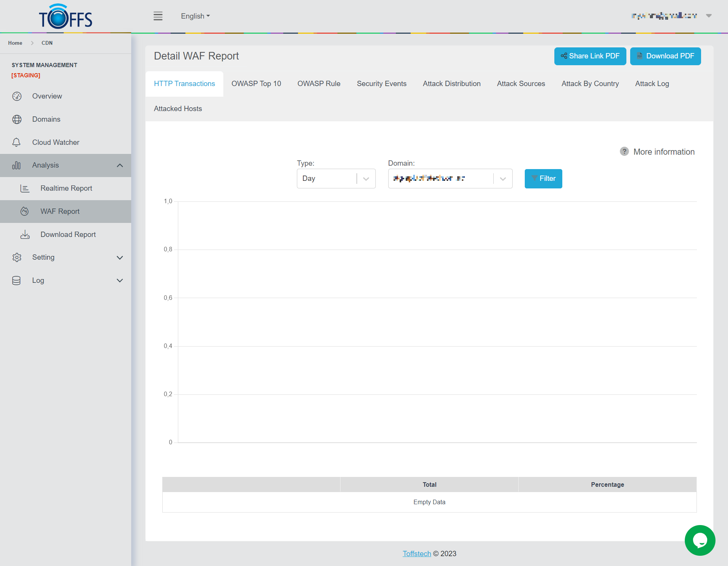Expand the Setting menu section
Screen dimensions: 728x566
click(120, 257)
